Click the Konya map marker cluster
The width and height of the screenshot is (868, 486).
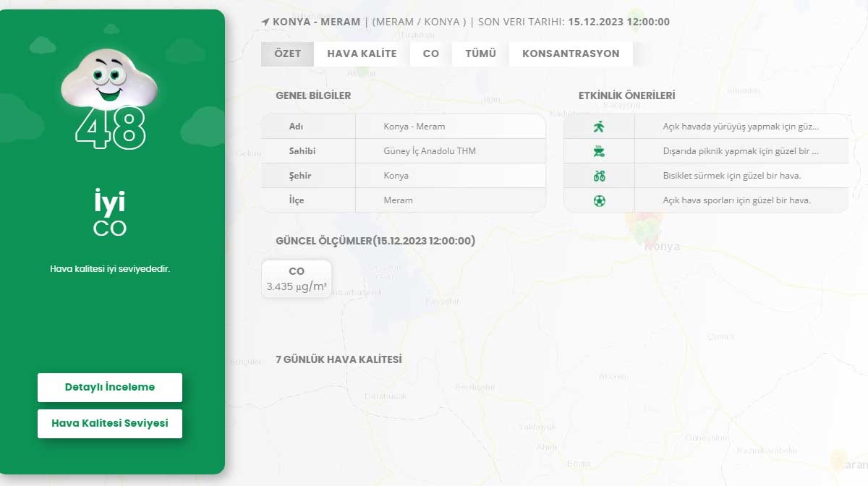tap(642, 226)
